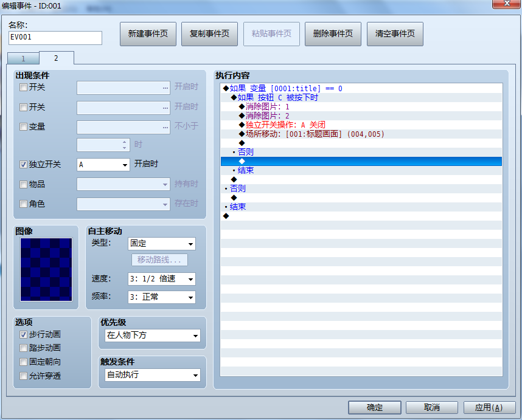Switch to event page tab 1
Image resolution: width=522 pixels, height=420 pixels.
pyautogui.click(x=23, y=58)
